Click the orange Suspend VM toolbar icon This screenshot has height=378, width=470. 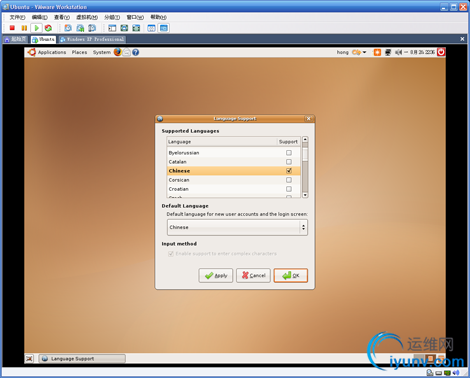click(x=24, y=28)
